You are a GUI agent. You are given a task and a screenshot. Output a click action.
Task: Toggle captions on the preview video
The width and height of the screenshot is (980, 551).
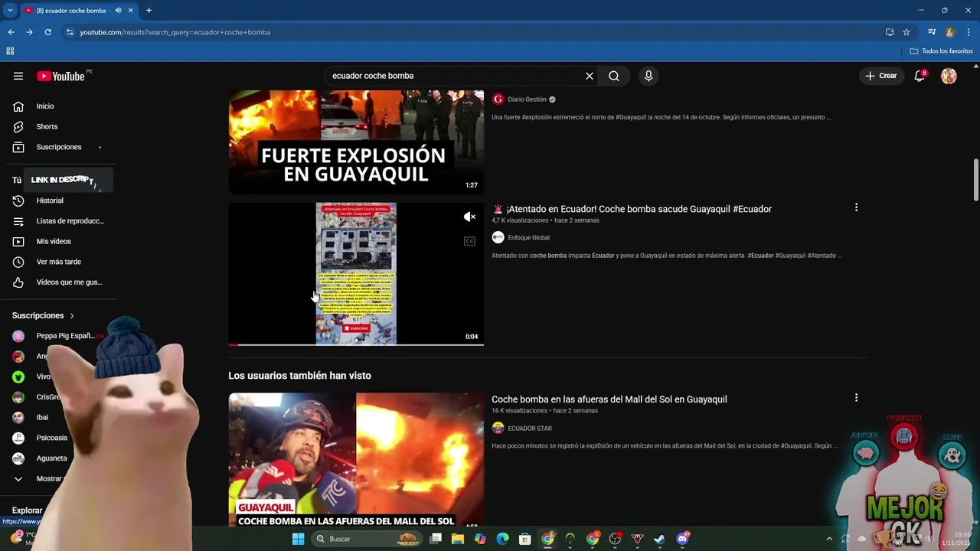469,241
